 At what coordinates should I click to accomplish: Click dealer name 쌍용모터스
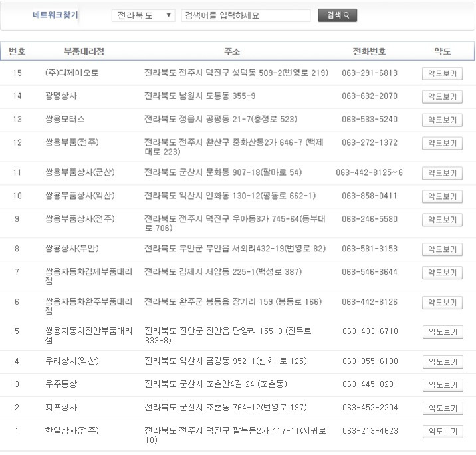coord(64,119)
